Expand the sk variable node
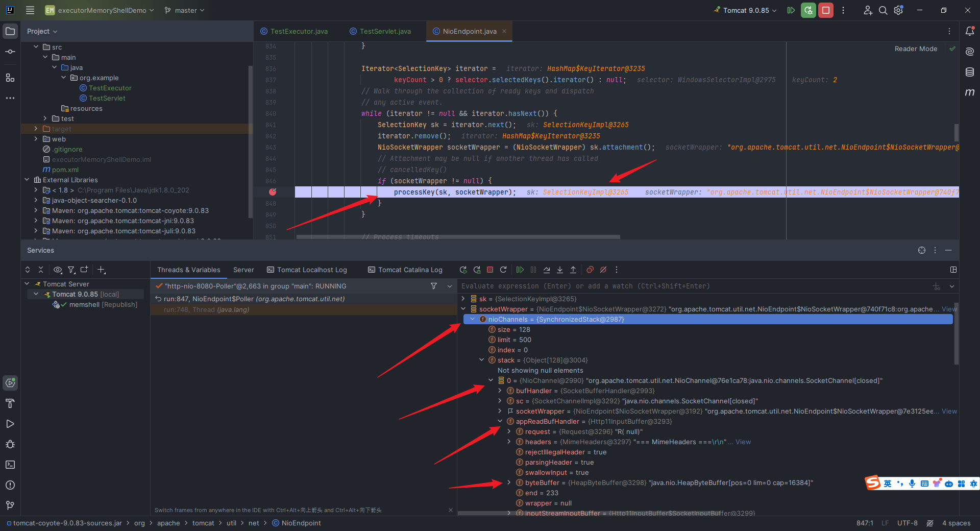Viewport: 980px width, 531px height. pos(463,299)
